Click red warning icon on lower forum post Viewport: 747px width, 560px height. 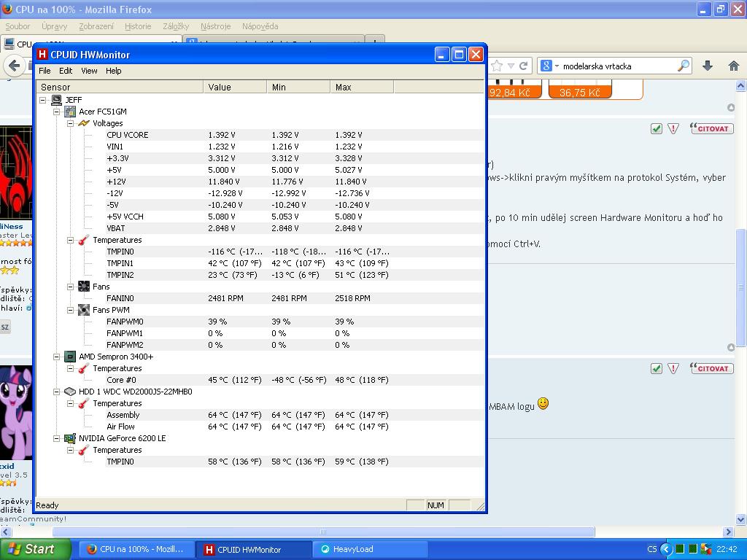click(673, 368)
